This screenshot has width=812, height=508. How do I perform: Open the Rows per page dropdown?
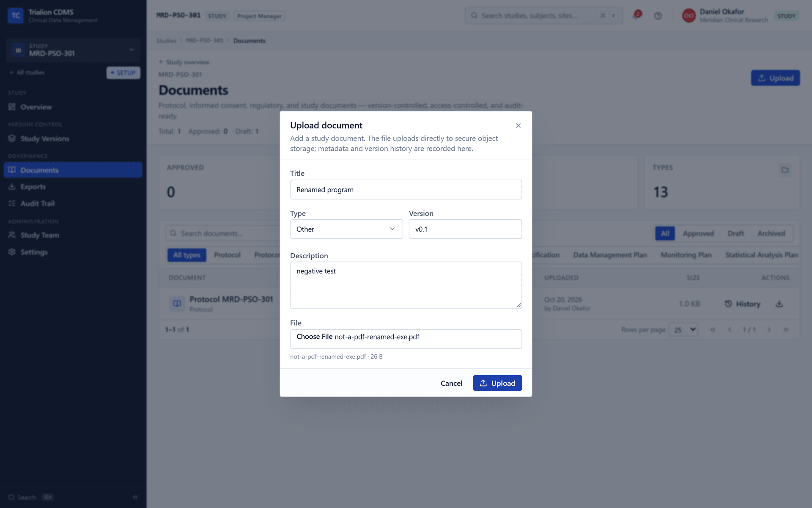pyautogui.click(x=683, y=329)
